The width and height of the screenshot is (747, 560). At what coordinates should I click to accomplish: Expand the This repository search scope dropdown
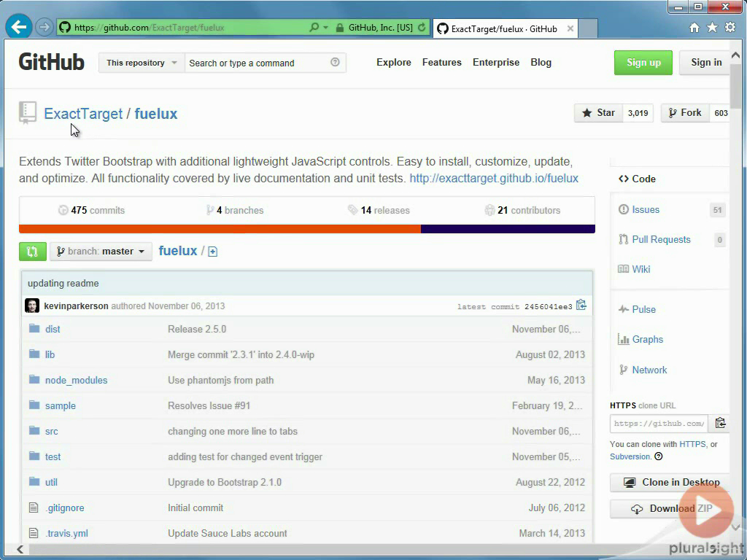(142, 63)
